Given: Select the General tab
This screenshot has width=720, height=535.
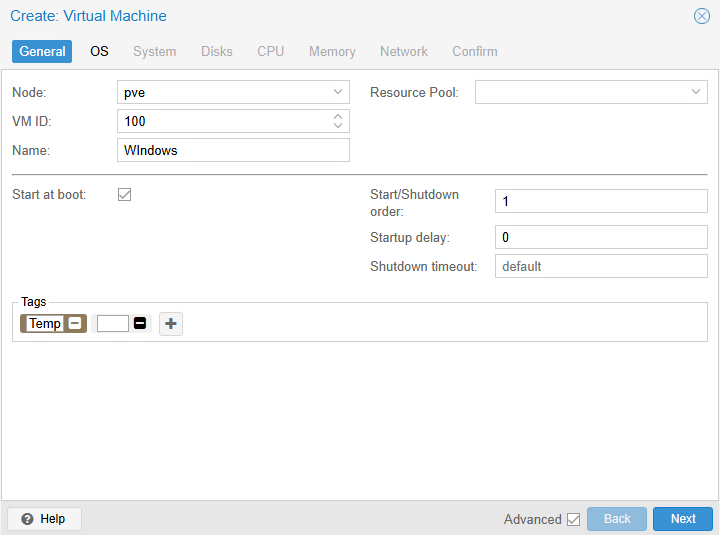Looking at the screenshot, I should click(42, 51).
